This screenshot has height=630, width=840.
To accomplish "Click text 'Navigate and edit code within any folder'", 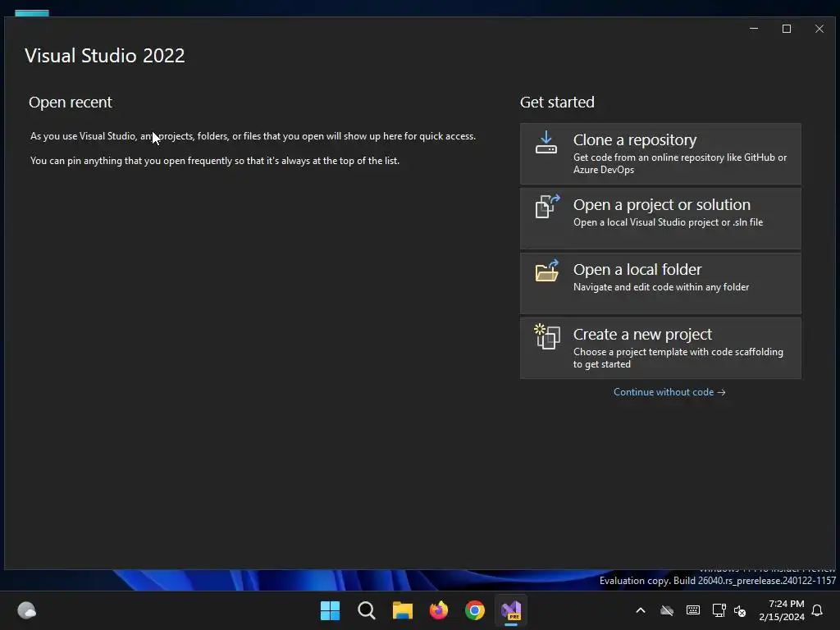I will [x=661, y=287].
